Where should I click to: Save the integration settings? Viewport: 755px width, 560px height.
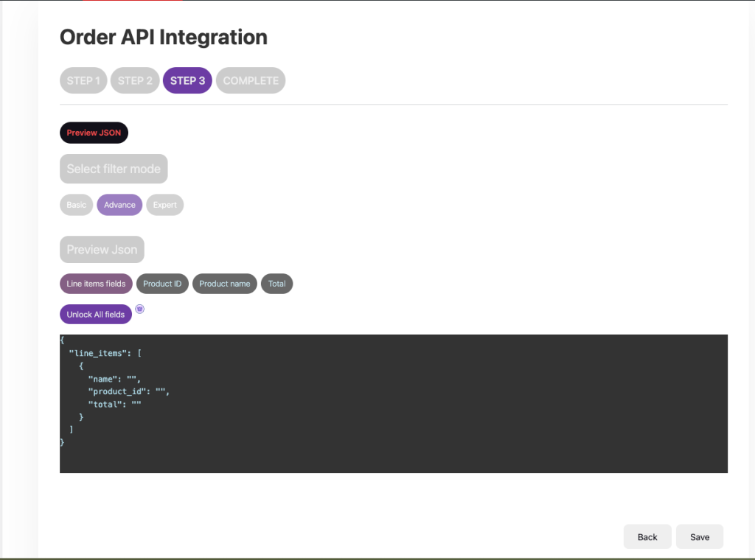tap(699, 537)
